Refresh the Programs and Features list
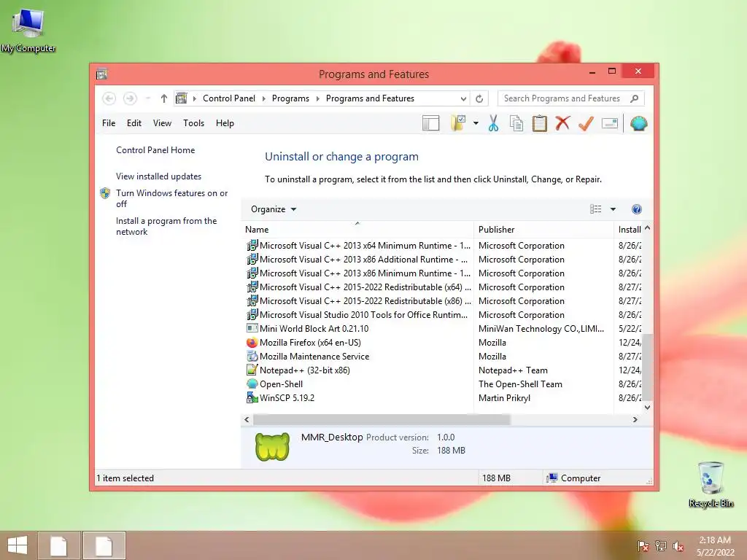 coord(479,98)
